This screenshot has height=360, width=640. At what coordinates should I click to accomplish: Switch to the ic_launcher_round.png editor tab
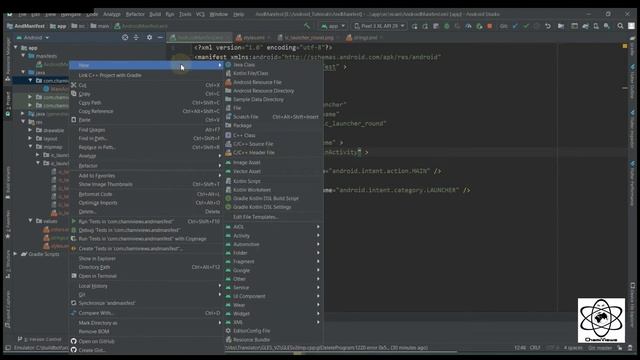(x=309, y=38)
